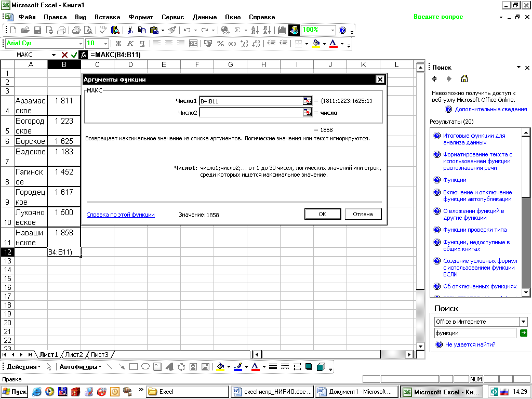532x399 pixels.
Task: Switch to the Лист3 sheet tab
Action: [x=99, y=354]
